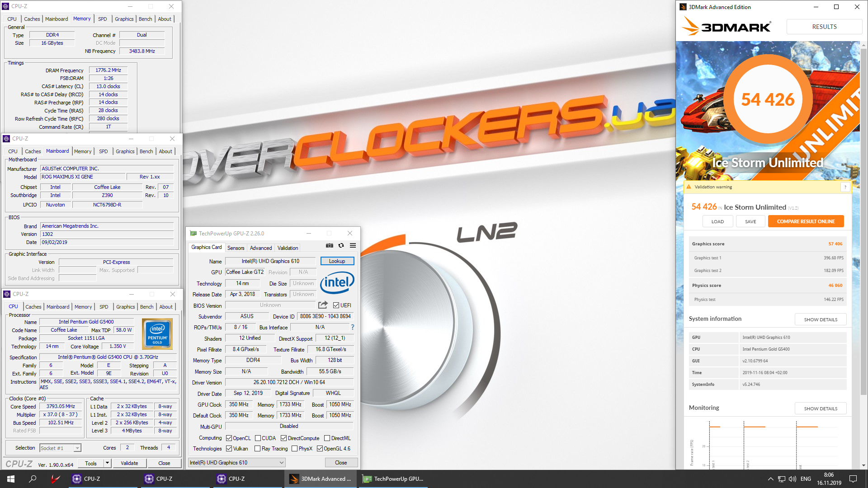This screenshot has width=868, height=488.
Task: Toggle PhysX checkbox
Action: coord(294,449)
